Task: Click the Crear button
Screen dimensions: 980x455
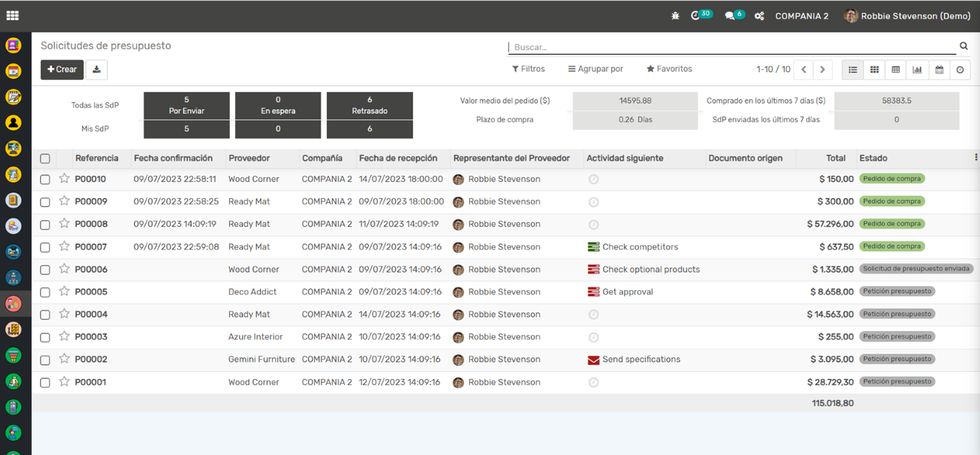Action: point(62,70)
